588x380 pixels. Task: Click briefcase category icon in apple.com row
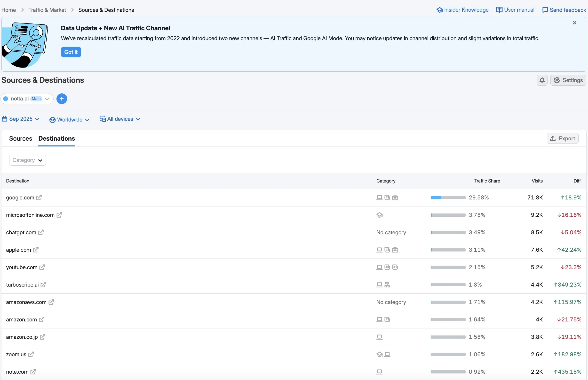tap(395, 250)
